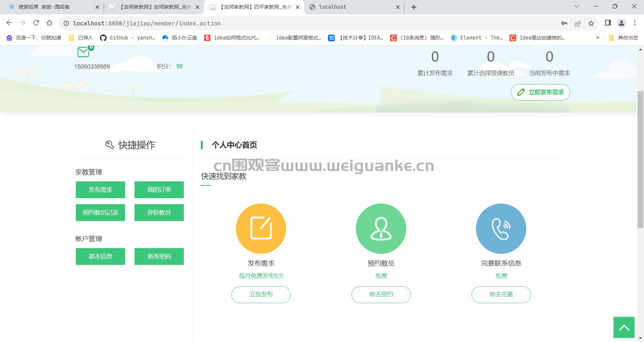This screenshot has width=644, height=342.
Task: Open the browser profile avatar icon
Action: [622, 23]
